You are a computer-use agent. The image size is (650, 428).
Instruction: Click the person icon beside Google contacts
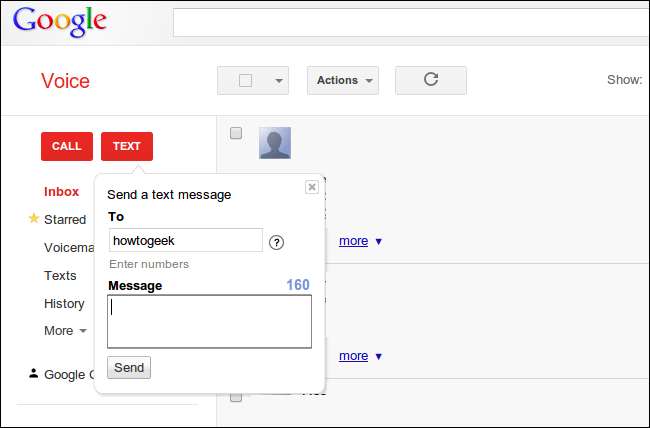tap(34, 374)
